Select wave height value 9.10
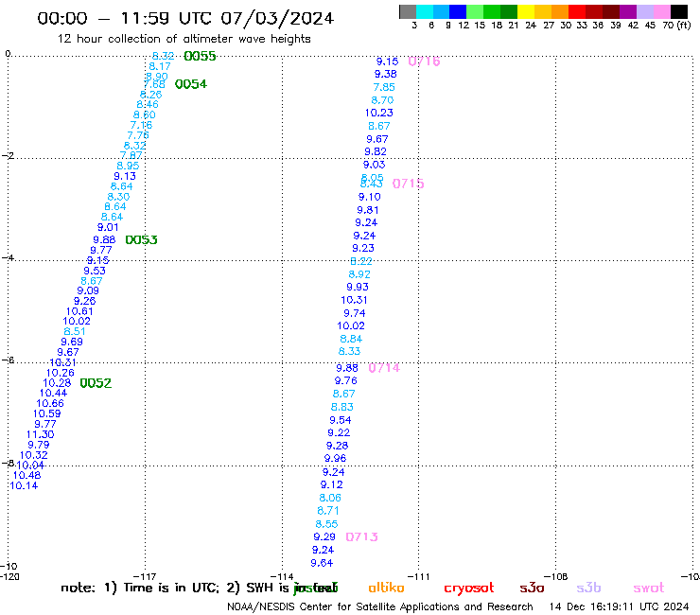700x615 pixels. 370,197
